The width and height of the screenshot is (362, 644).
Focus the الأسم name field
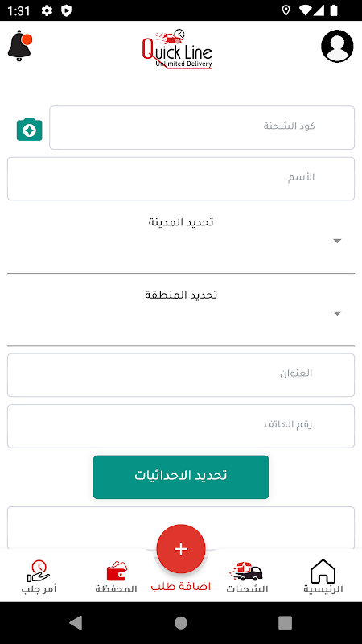pos(181,179)
